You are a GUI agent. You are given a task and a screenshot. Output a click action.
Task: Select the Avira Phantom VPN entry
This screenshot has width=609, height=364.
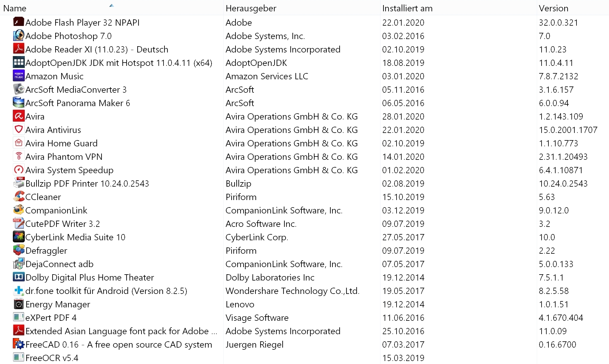point(304,157)
